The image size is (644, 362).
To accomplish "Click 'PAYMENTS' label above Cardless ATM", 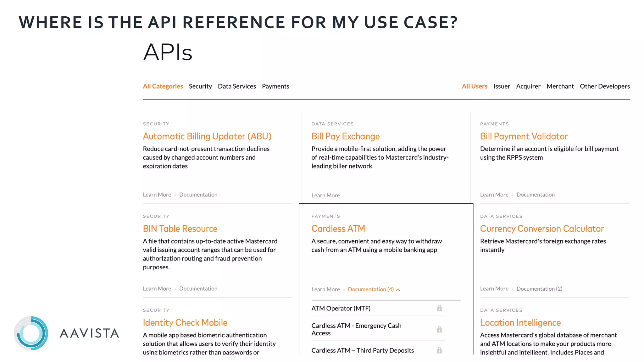I will click(325, 217).
